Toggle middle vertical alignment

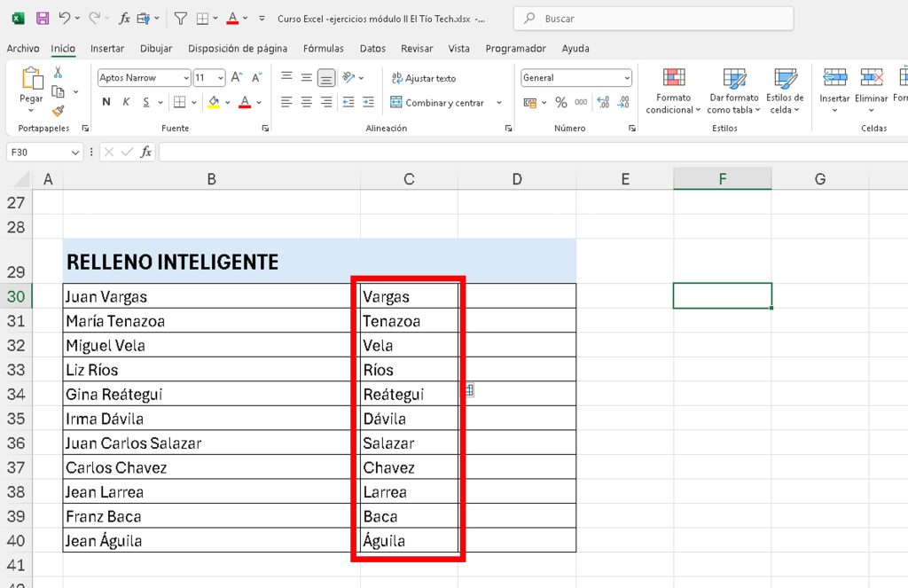[x=306, y=77]
